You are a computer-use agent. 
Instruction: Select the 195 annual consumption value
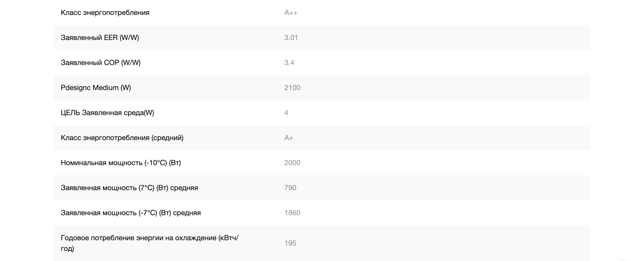(x=290, y=243)
